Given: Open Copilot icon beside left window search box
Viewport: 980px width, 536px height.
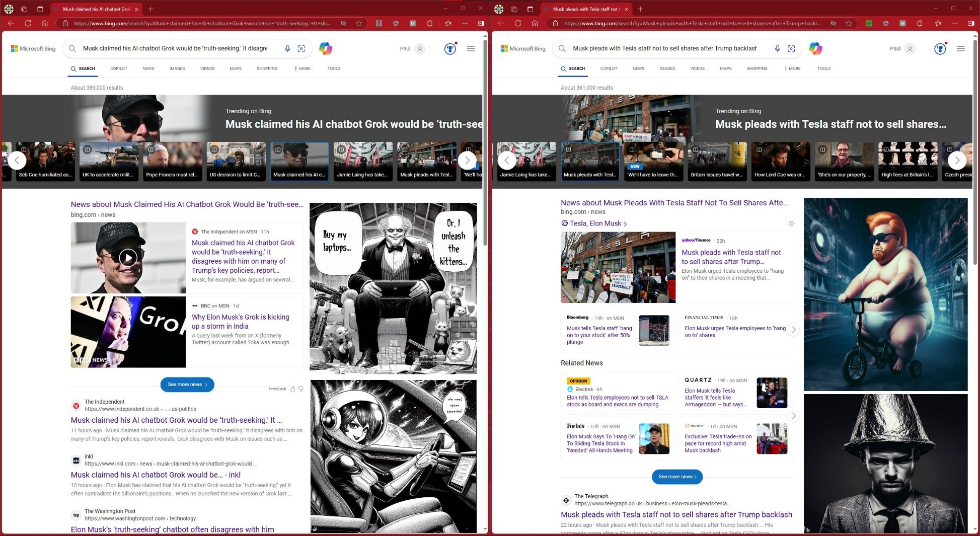Looking at the screenshot, I should (x=326, y=48).
